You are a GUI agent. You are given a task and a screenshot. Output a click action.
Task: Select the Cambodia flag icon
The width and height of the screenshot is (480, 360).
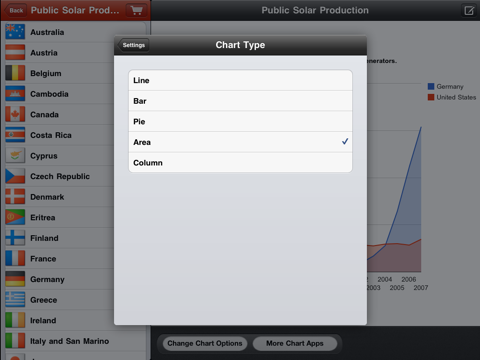(x=15, y=94)
